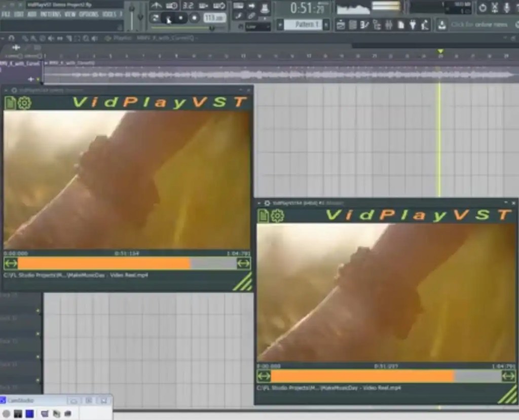Open the Pattern 1 selector
This screenshot has height=420, width=519.
pyautogui.click(x=303, y=24)
